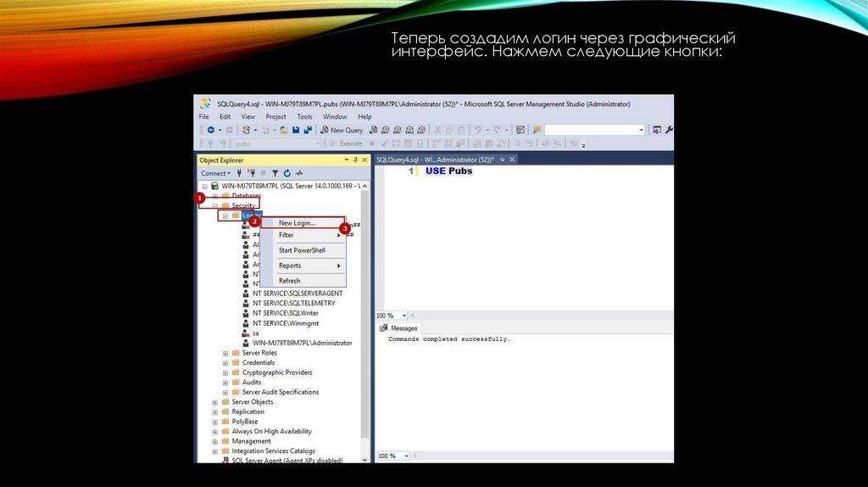Image resolution: width=868 pixels, height=487 pixels.
Task: Expand the Server Objects folder
Action: [x=214, y=403]
